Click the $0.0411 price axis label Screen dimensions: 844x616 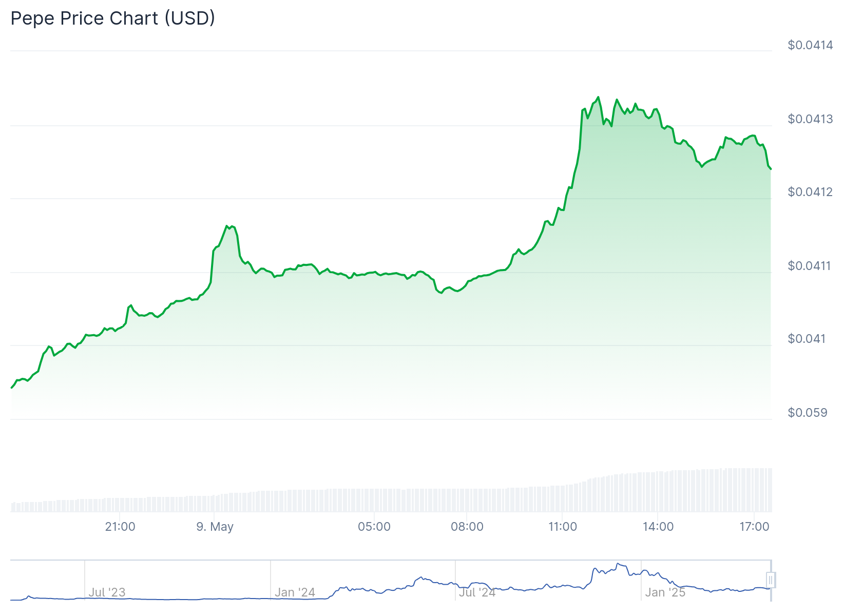[x=810, y=266]
